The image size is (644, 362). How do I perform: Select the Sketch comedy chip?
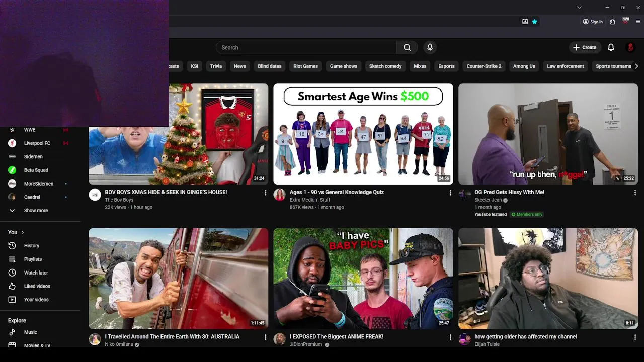pos(385,66)
